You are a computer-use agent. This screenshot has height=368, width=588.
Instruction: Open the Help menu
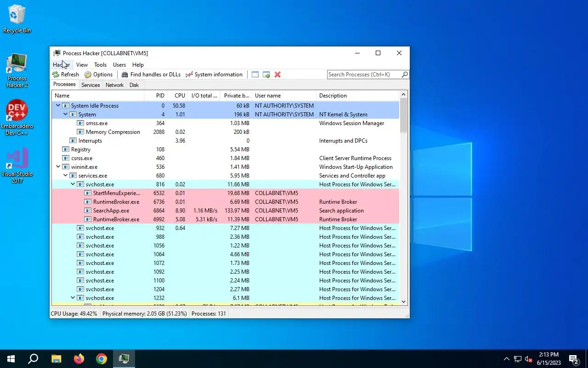tap(138, 65)
